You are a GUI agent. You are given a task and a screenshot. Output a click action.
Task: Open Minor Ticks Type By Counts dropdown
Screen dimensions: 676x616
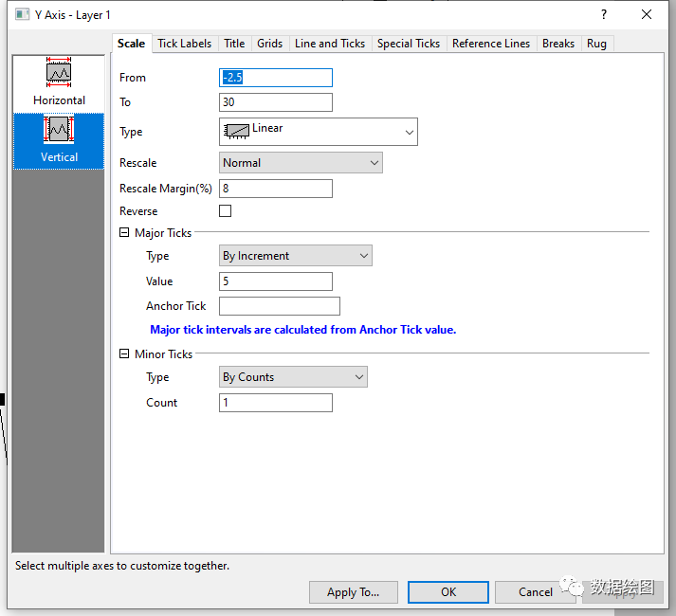coord(293,377)
